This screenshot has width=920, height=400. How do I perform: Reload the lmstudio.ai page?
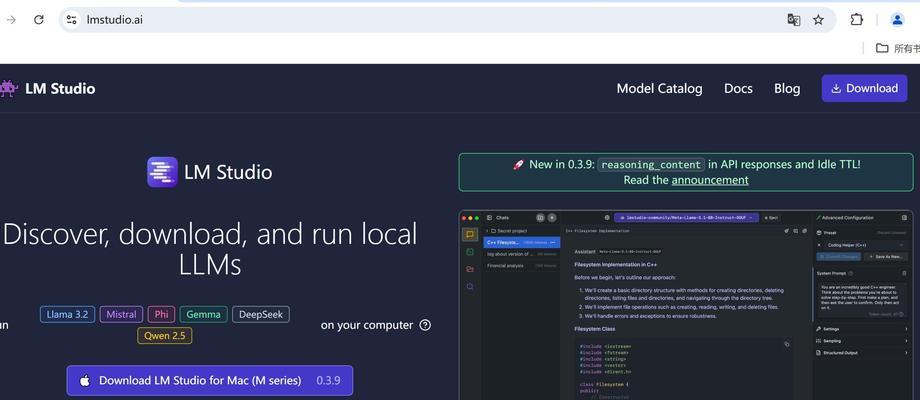(x=39, y=19)
